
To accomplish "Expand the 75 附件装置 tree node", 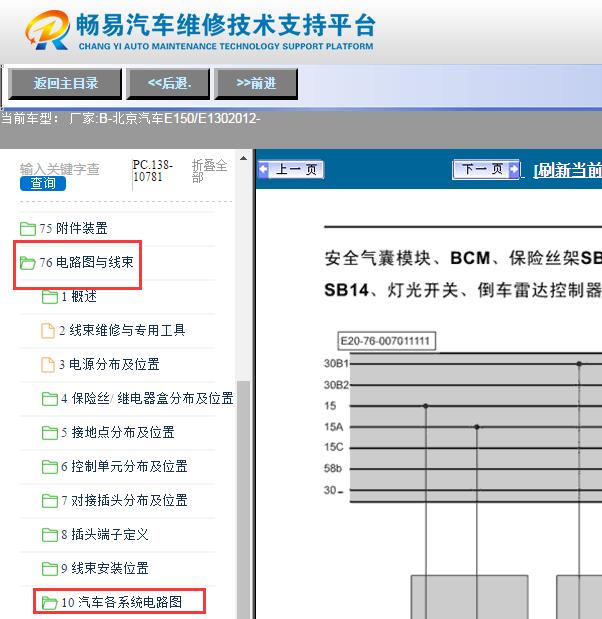I will 73,228.
